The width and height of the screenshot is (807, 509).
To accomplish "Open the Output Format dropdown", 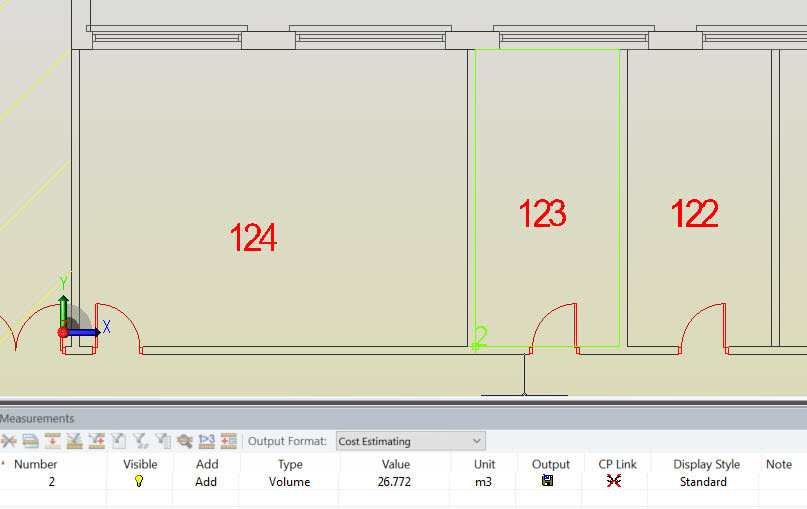I will tap(410, 441).
